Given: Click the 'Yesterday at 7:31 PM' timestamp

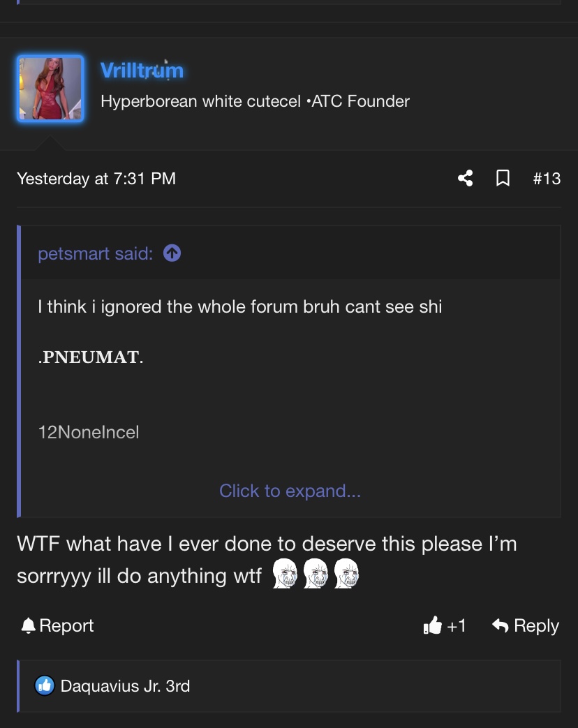Looking at the screenshot, I should click(x=96, y=179).
